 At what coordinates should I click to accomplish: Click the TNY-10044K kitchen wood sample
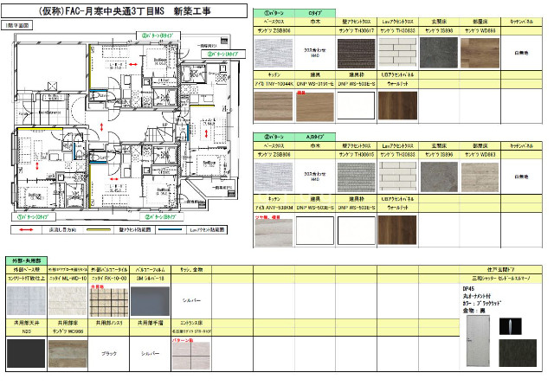274,106
